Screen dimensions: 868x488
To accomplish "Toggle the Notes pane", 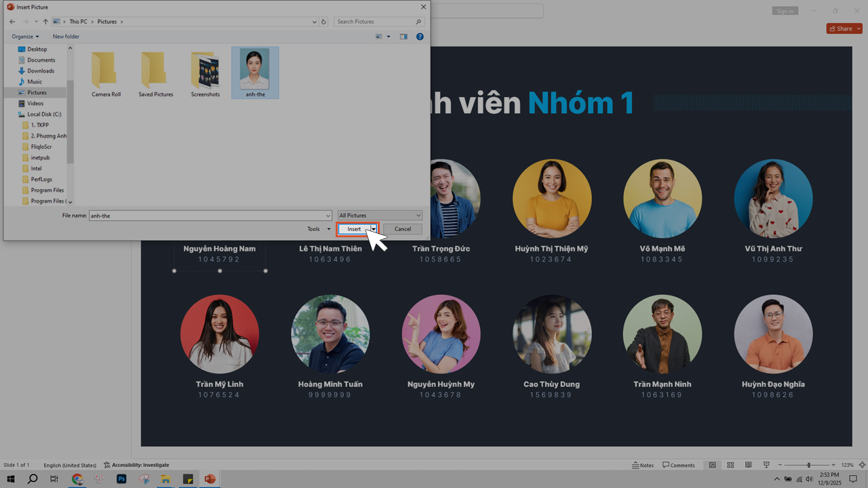I will tap(642, 465).
